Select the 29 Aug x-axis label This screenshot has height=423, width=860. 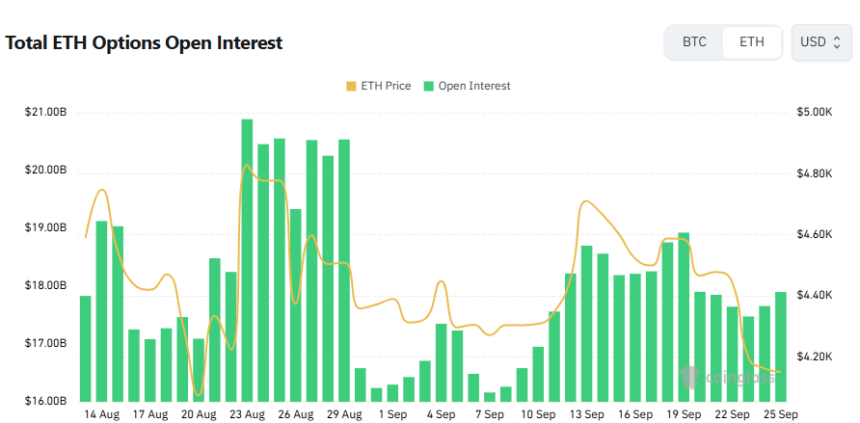[x=343, y=414]
